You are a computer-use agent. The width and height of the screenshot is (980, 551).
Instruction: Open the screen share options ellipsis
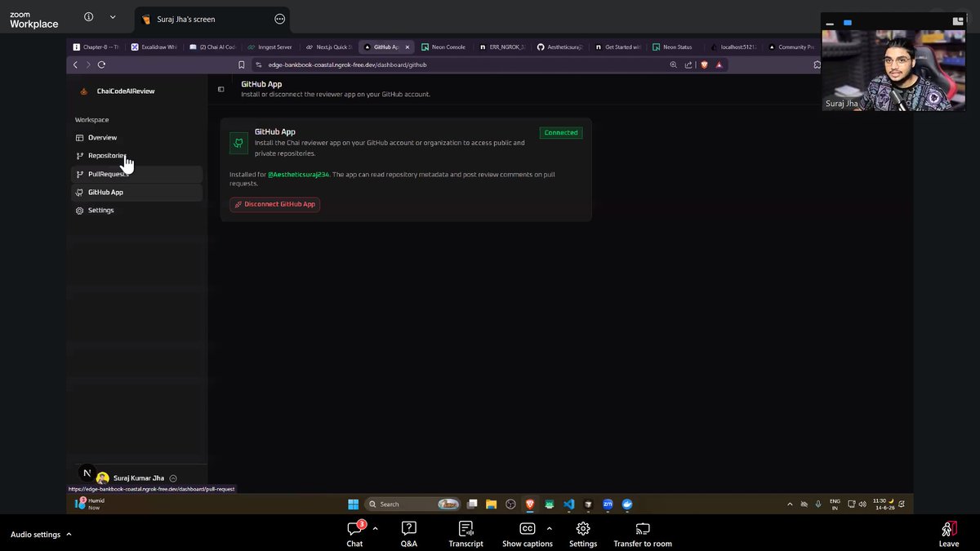(280, 19)
